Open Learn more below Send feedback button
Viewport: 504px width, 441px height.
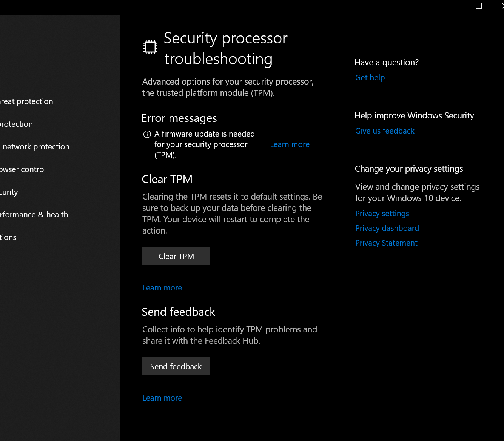[x=162, y=398]
